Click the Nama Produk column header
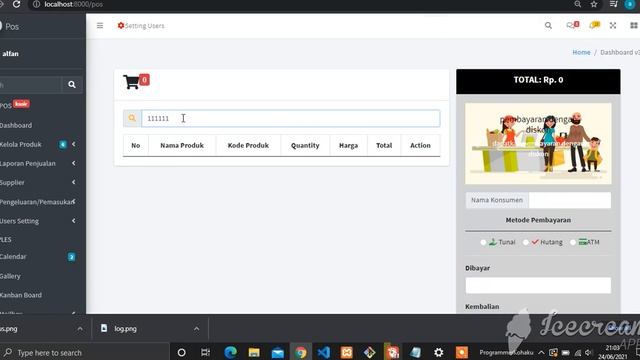This screenshot has width=640, height=360. pos(182,145)
